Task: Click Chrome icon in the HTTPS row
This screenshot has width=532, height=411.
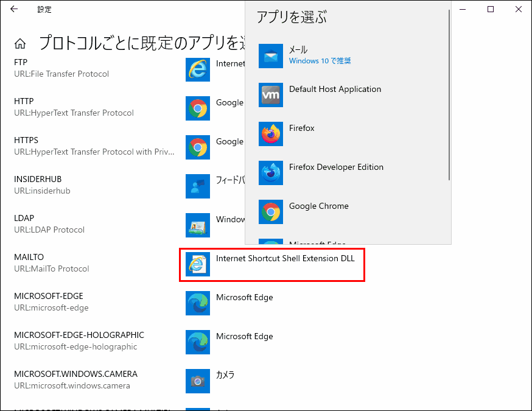Action: [x=197, y=147]
